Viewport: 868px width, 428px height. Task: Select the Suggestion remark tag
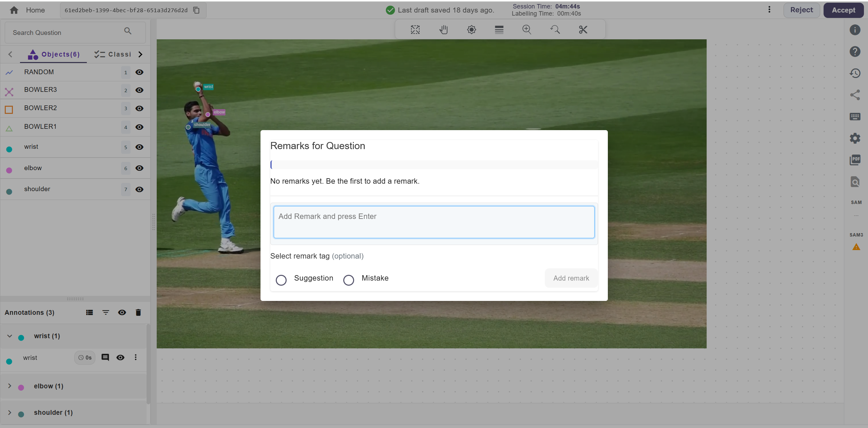(x=281, y=280)
